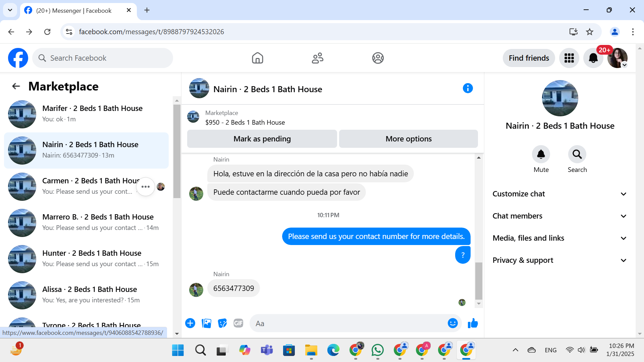Open Carmen conversation
The height and width of the screenshot is (362, 644).
(86, 187)
